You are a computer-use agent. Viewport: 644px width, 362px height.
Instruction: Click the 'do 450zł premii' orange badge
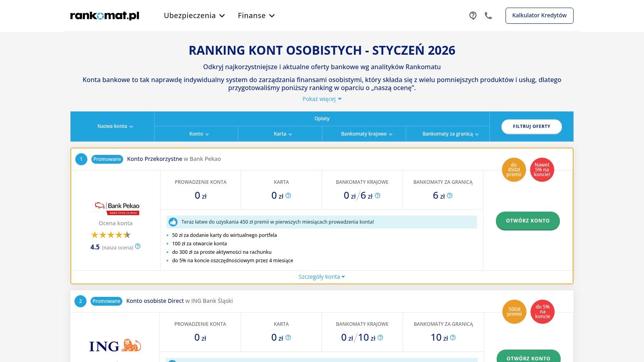(x=514, y=170)
